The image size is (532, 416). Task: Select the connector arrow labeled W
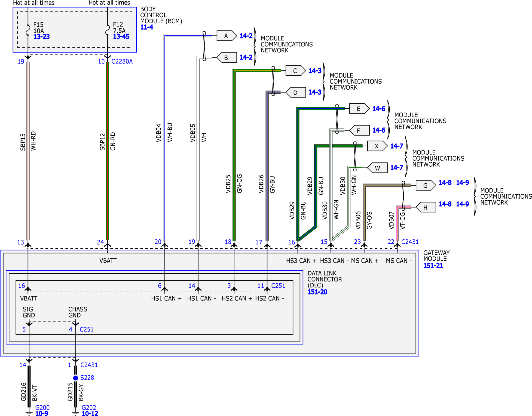coord(377,168)
